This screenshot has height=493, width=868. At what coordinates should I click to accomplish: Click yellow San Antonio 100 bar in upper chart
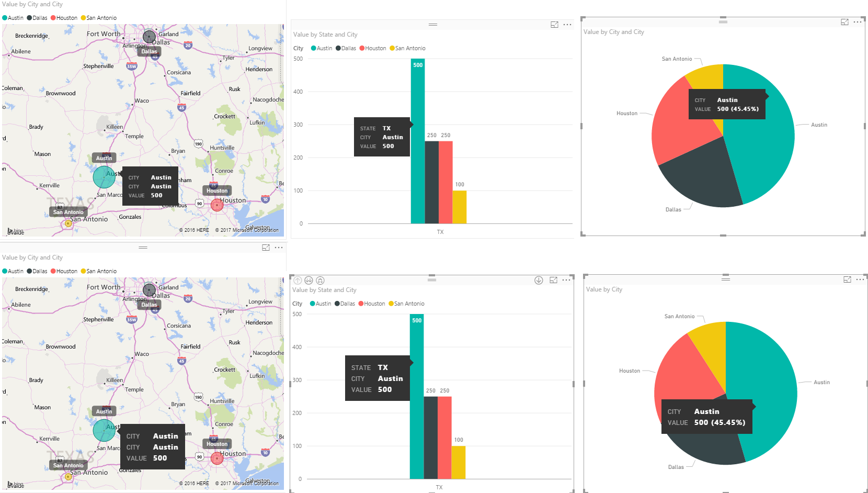tap(460, 207)
